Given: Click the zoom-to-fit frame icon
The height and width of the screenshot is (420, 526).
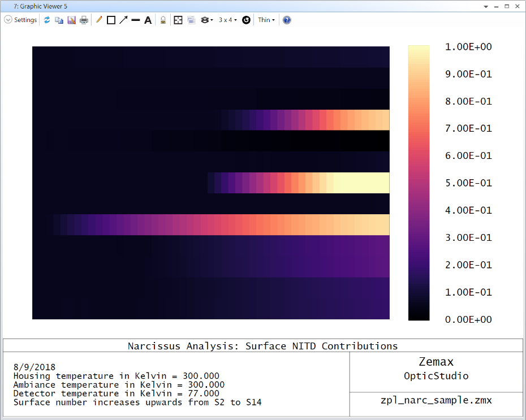Looking at the screenshot, I should click(x=178, y=20).
